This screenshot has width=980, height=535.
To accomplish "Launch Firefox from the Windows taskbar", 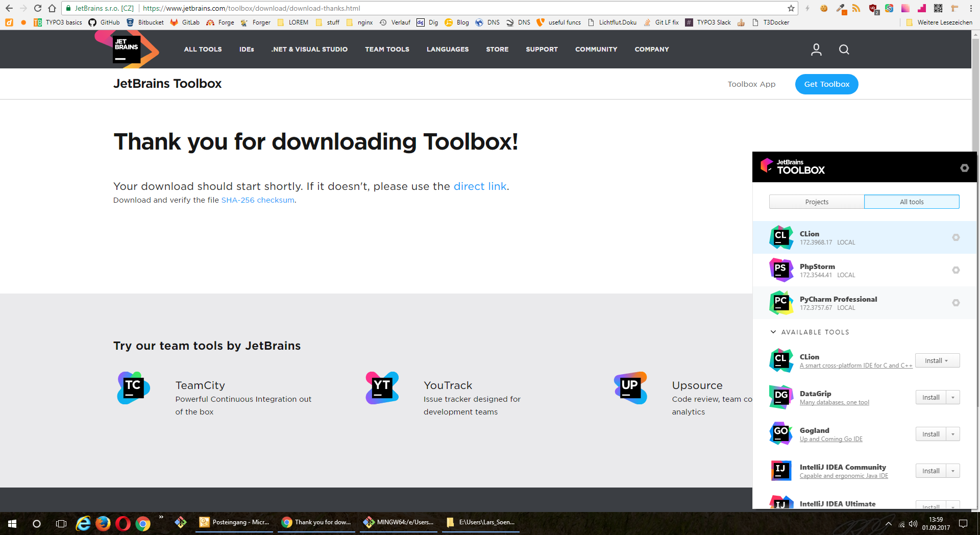I will tap(103, 523).
